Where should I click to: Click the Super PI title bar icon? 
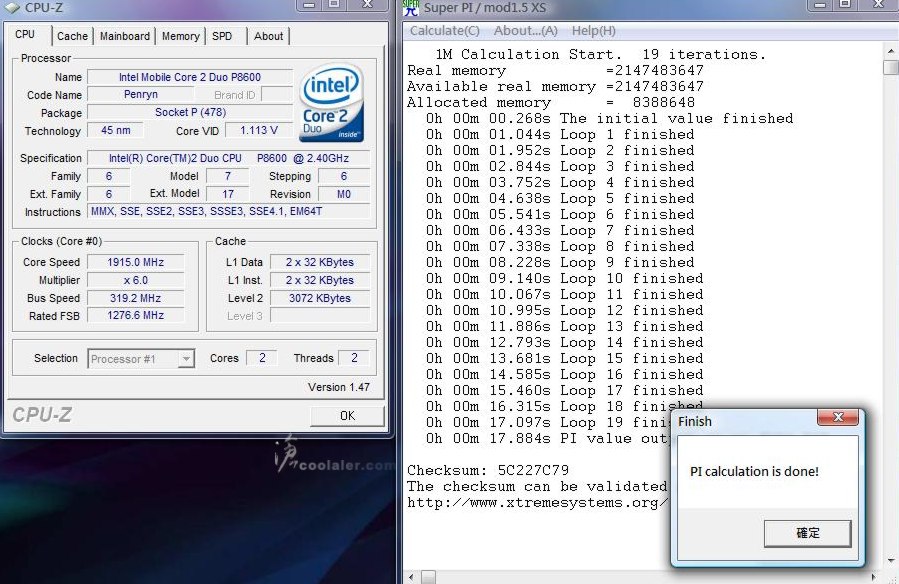coord(411,7)
